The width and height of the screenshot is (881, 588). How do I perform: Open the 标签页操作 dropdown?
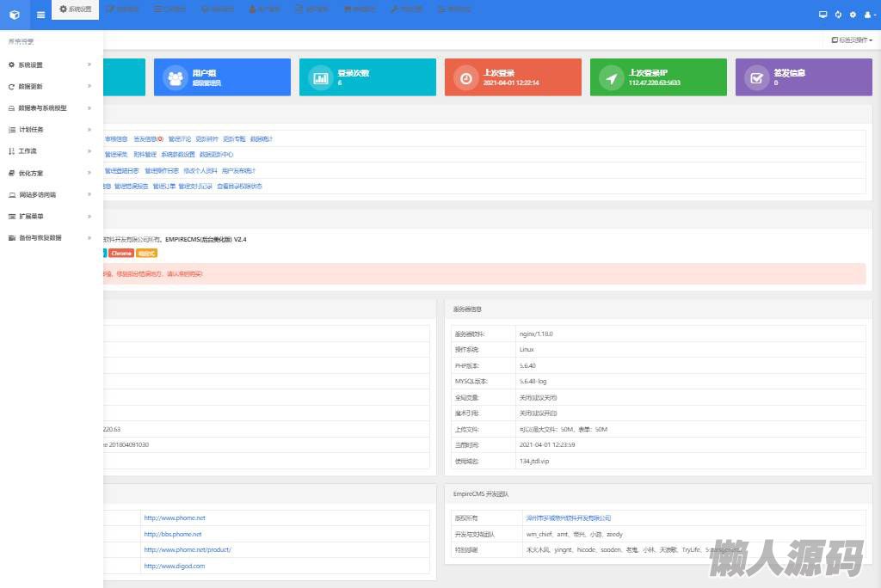click(x=852, y=40)
